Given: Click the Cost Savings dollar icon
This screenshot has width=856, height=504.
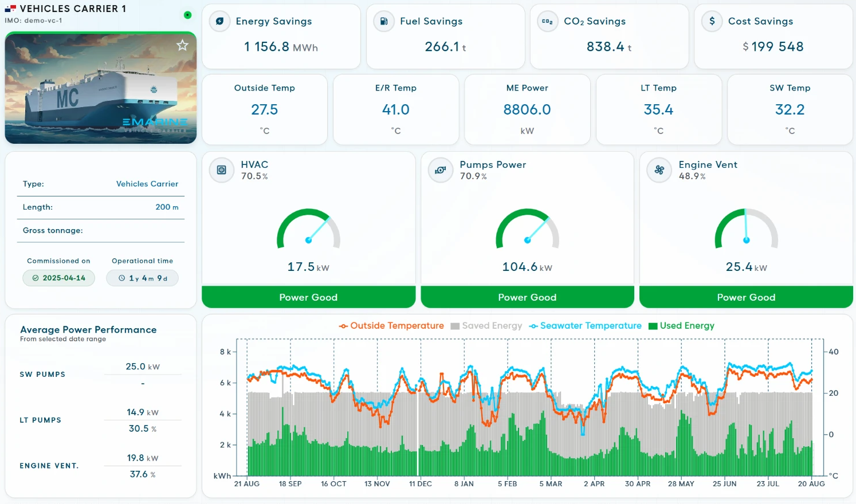Looking at the screenshot, I should [712, 21].
